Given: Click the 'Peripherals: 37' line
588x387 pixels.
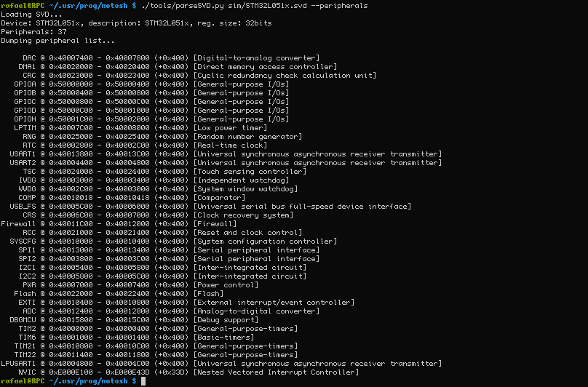Looking at the screenshot, I should 33,32.
